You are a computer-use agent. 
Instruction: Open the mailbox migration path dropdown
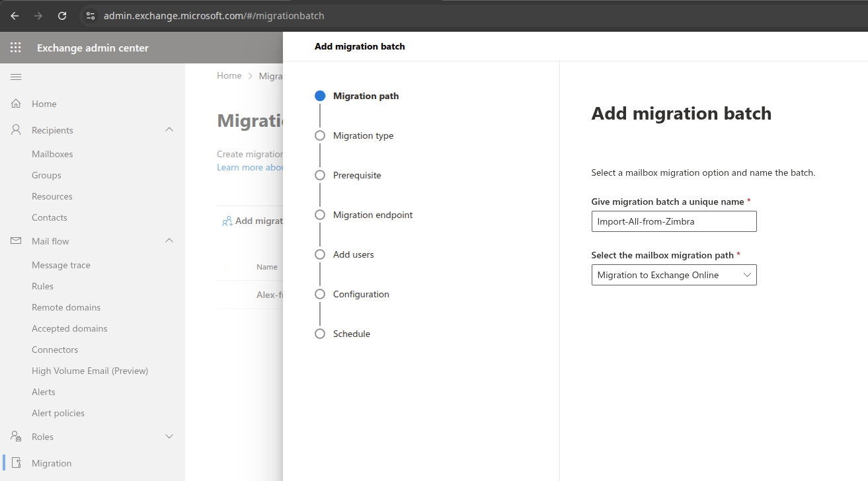pyautogui.click(x=674, y=275)
